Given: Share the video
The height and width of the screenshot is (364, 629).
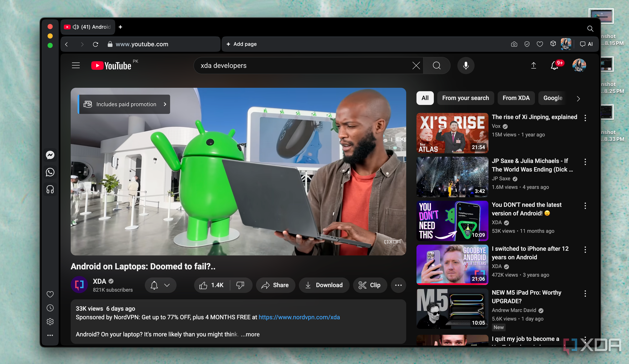Looking at the screenshot, I should [x=275, y=285].
